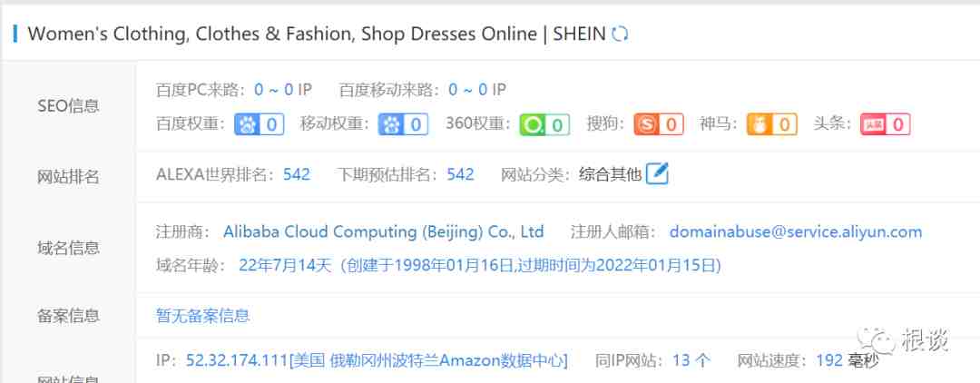980x383 pixels.
Task: Click the page title Women's Clothing SHEIN
Action: click(317, 34)
